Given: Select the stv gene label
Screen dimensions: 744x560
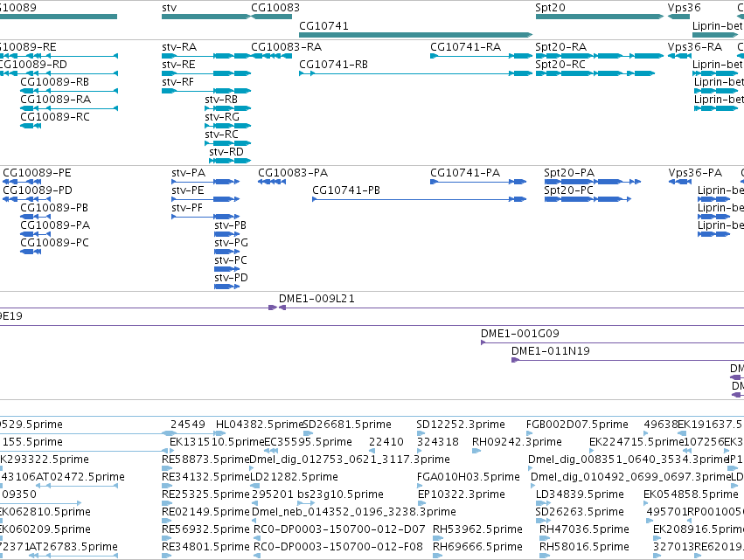Looking at the screenshot, I should pyautogui.click(x=169, y=8).
